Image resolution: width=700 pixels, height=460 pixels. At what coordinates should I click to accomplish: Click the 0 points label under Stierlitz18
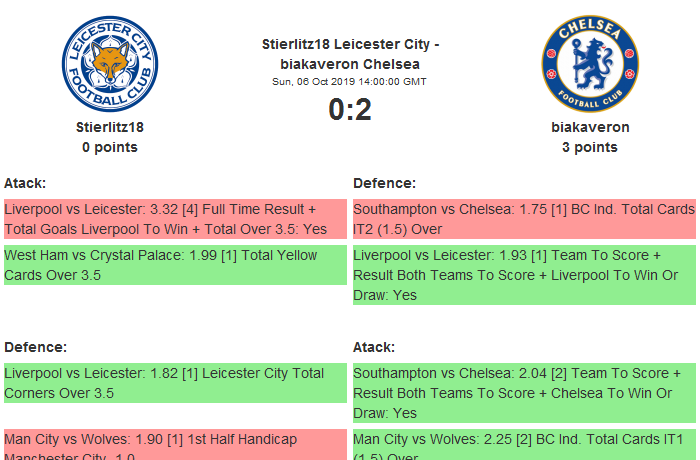[x=110, y=147]
